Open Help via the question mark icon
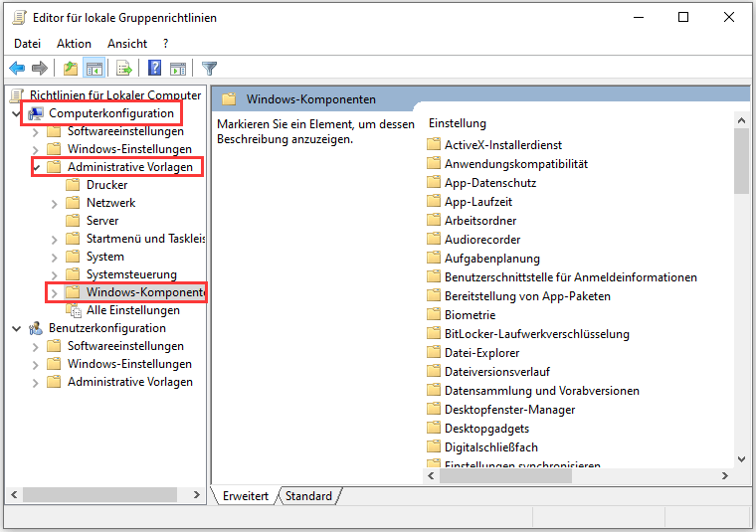This screenshot has width=756, height=532. pyautogui.click(x=154, y=68)
